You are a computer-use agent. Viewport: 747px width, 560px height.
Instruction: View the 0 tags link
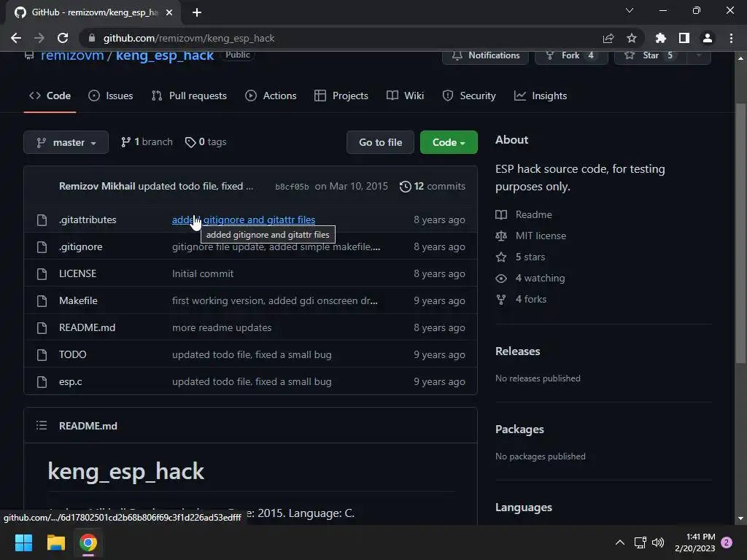coord(206,142)
